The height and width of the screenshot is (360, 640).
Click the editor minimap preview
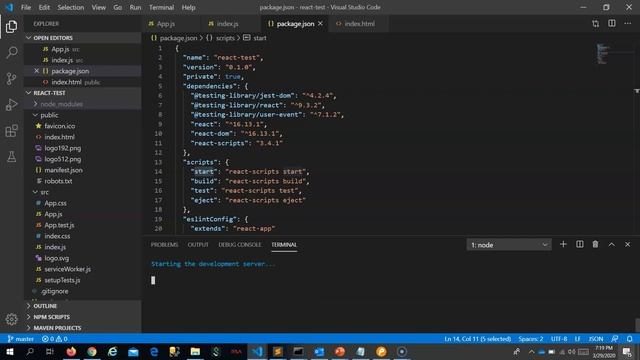604,53
